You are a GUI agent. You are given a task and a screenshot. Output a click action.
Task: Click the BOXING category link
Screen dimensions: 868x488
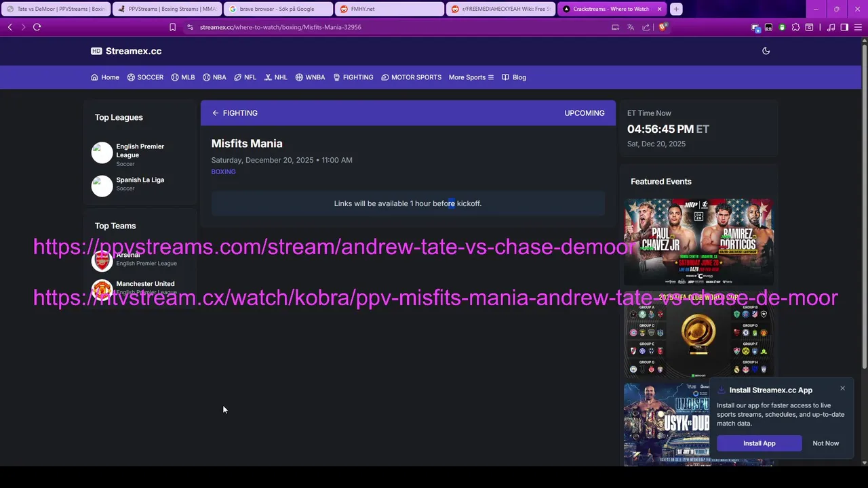pos(223,171)
